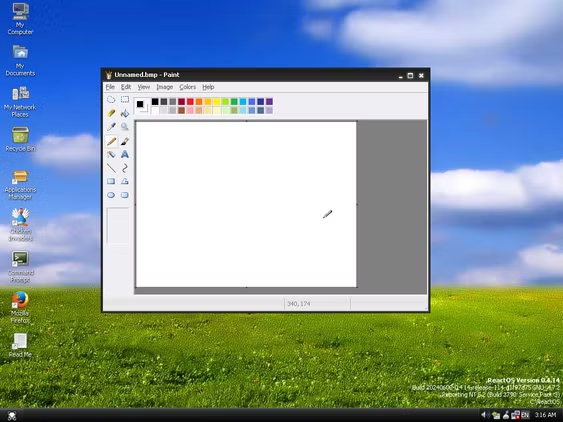Select the Curve tool

tap(125, 168)
